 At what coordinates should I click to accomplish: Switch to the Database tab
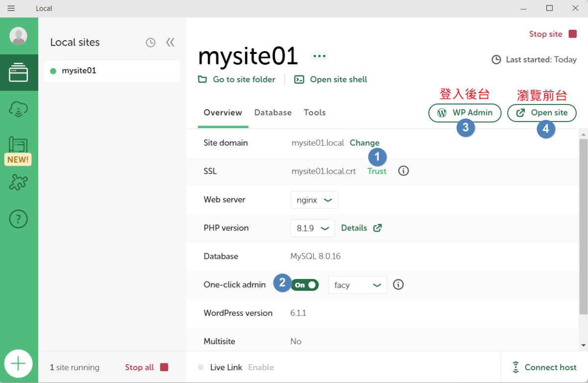pos(273,113)
